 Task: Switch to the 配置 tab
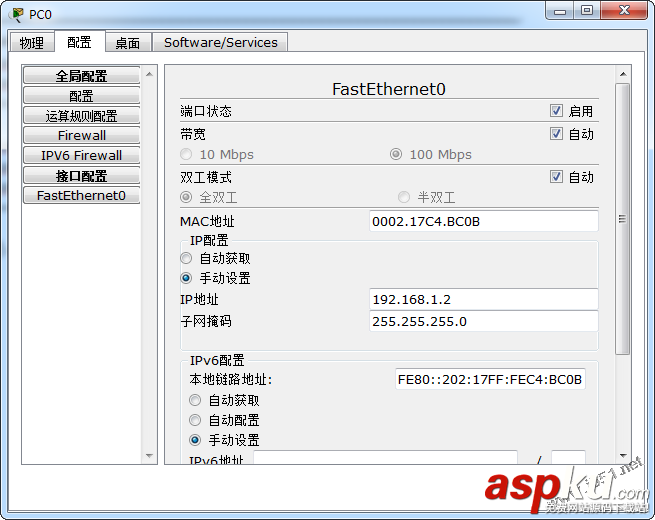tap(79, 42)
